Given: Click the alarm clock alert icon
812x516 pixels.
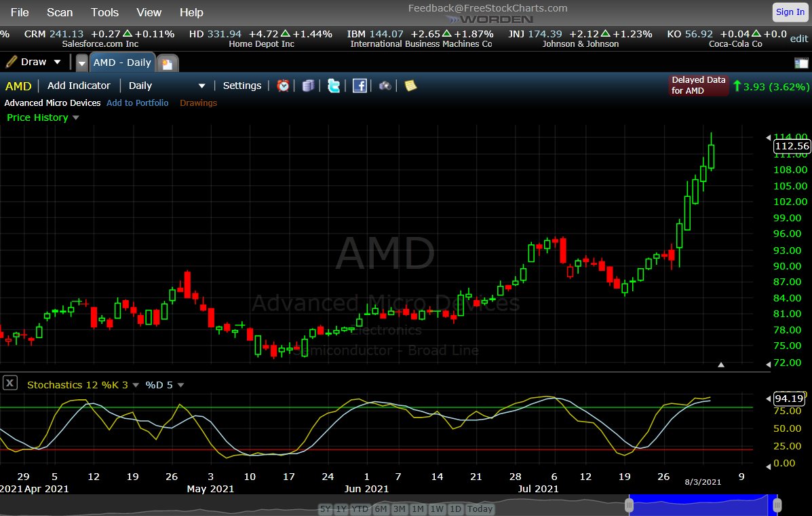Looking at the screenshot, I should pos(283,86).
